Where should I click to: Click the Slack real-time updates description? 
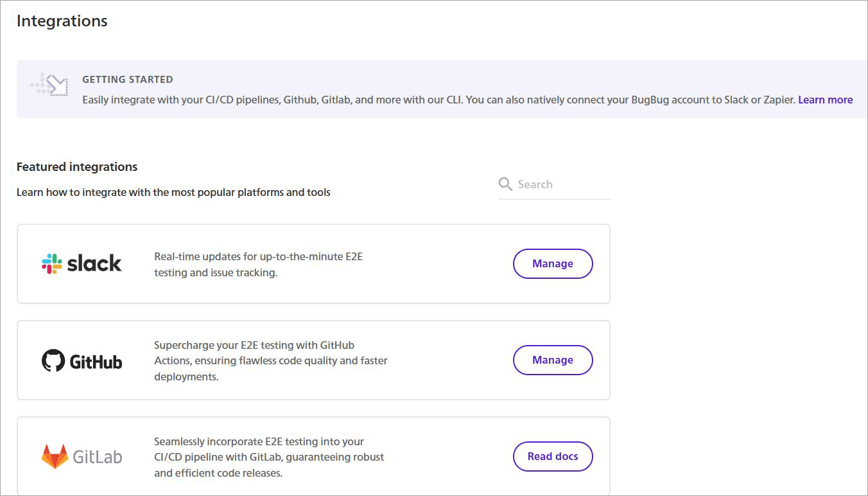[x=258, y=264]
